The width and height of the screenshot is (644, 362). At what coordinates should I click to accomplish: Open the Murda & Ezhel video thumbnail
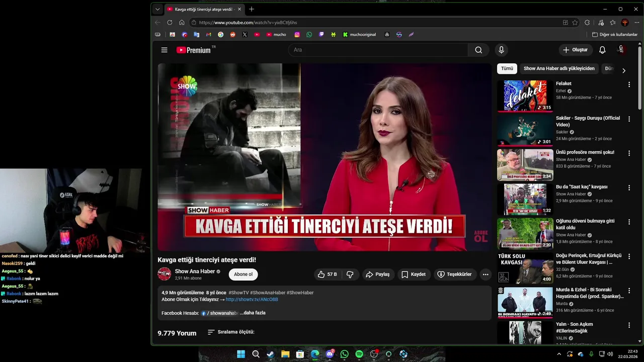[x=525, y=302]
